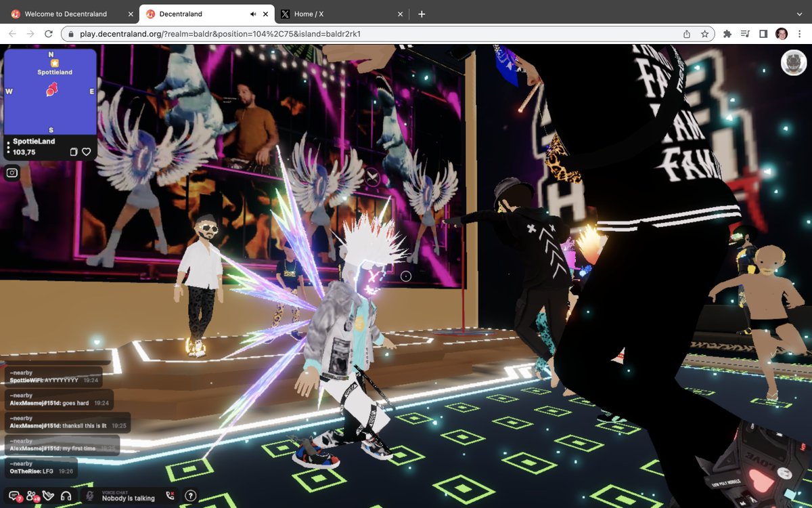The image size is (812, 508).
Task: Click the SpottieWiFi chat message
Action: point(53,377)
